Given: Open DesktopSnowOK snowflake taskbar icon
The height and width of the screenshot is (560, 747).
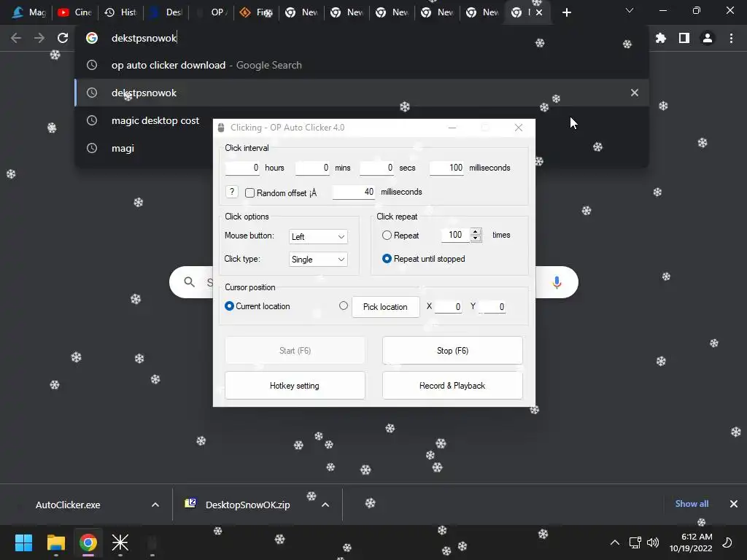Looking at the screenshot, I should click(120, 542).
